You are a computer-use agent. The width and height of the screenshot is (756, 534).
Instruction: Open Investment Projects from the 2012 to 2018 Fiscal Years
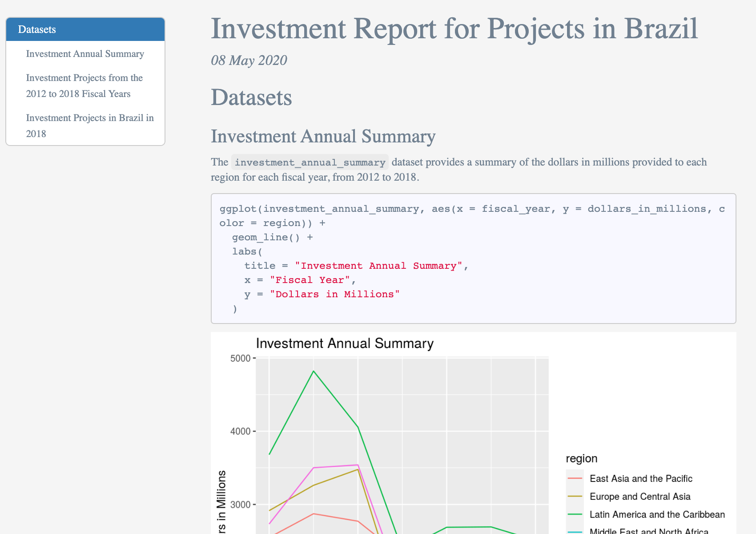[84, 86]
